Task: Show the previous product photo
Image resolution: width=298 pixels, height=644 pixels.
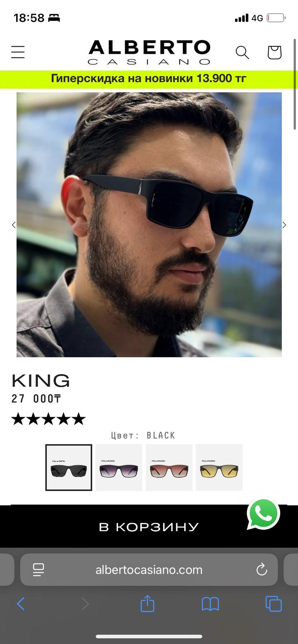Action: 14,225
